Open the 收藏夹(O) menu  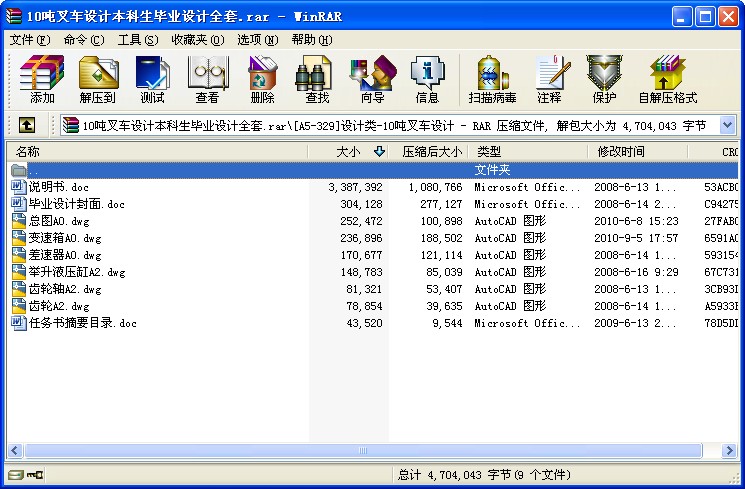[x=197, y=40]
